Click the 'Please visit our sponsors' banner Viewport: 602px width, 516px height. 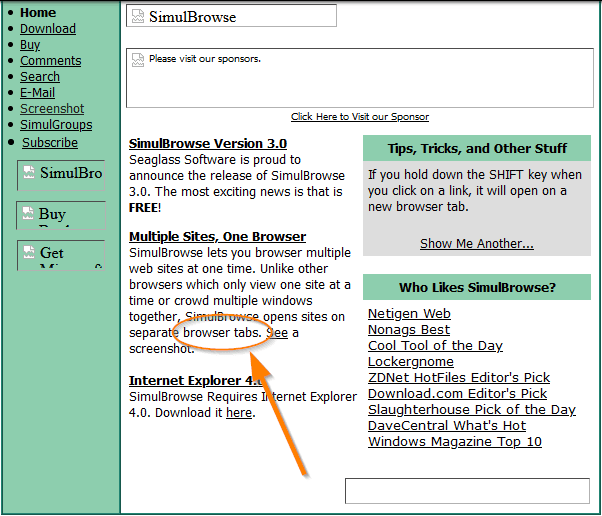click(x=360, y=78)
